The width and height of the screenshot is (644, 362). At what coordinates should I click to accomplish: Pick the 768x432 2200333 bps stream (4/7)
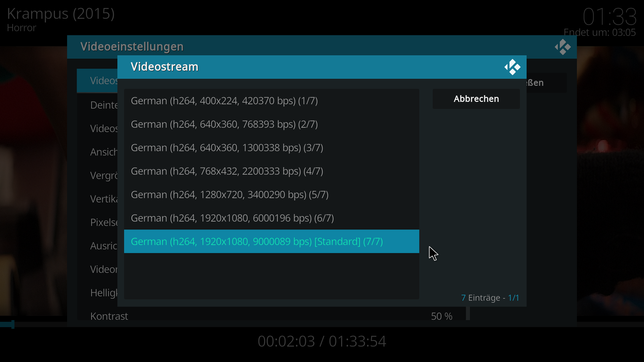tap(272, 171)
